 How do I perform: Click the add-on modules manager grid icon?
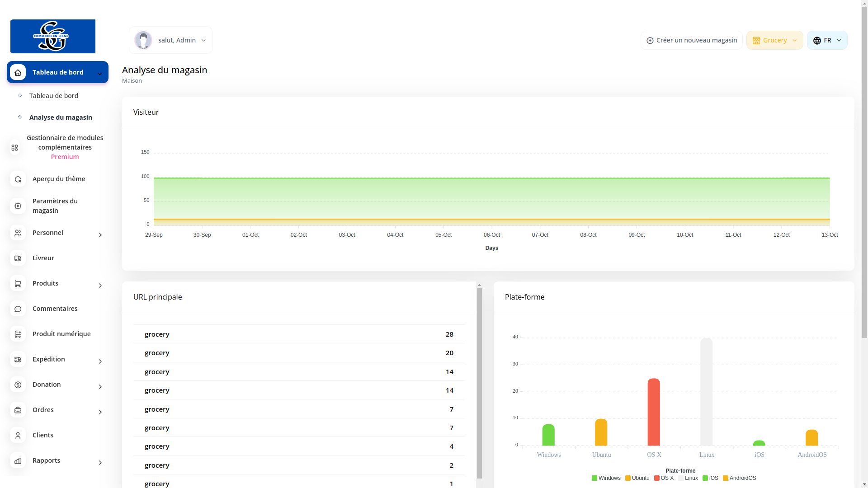click(14, 147)
